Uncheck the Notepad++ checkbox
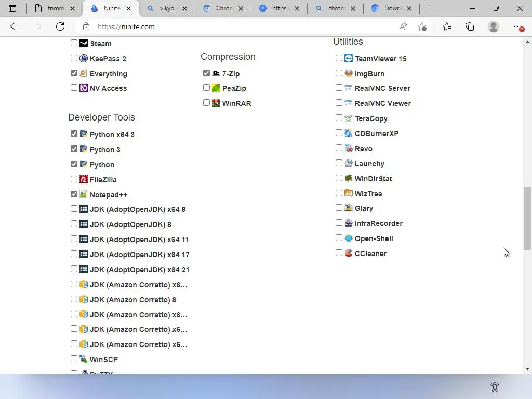The height and width of the screenshot is (399, 532). 74,194
